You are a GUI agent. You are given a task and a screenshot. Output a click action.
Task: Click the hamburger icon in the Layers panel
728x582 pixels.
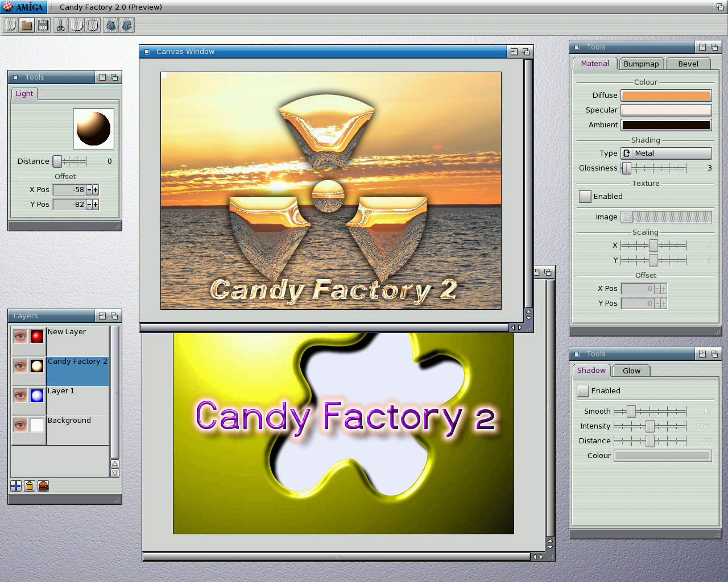click(x=43, y=486)
